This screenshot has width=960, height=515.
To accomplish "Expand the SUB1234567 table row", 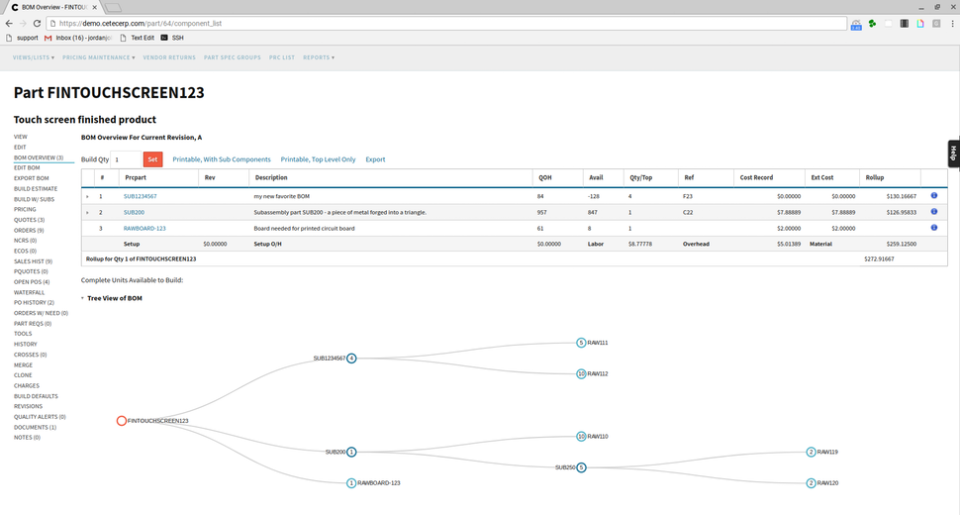I will (87, 197).
